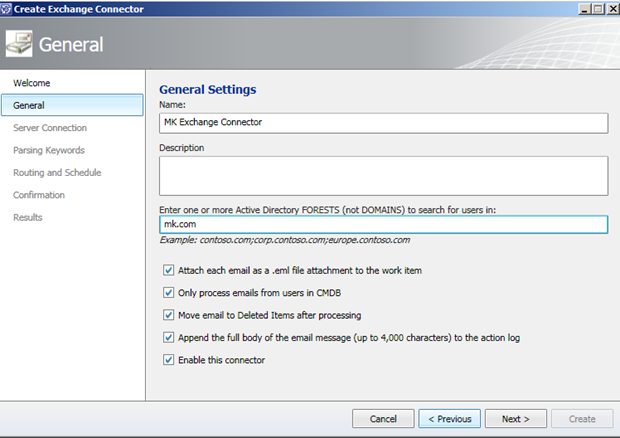Click the title bar application icon
Screen dimensions: 620x438
coord(6,9)
